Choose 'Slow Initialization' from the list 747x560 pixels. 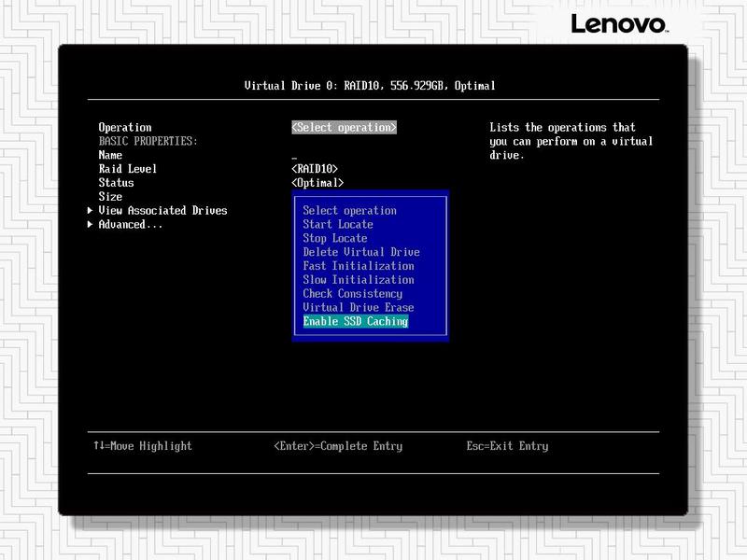(x=358, y=280)
